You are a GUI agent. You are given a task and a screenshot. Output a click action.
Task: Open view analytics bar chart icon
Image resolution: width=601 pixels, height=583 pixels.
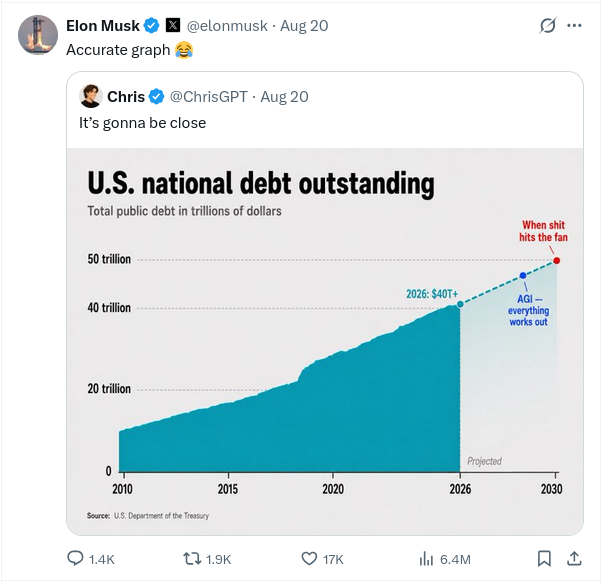[426, 558]
